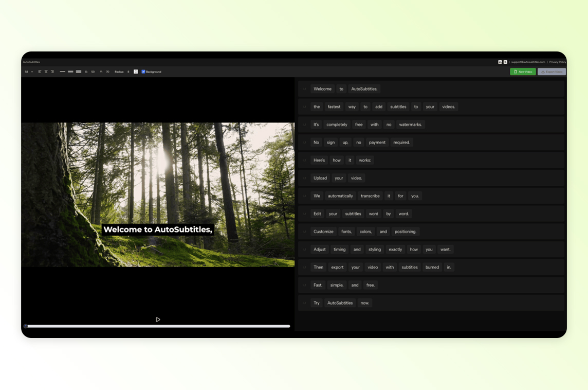Image resolution: width=588 pixels, height=390 pixels.
Task: Select the medium line thickness icon
Action: (70, 72)
